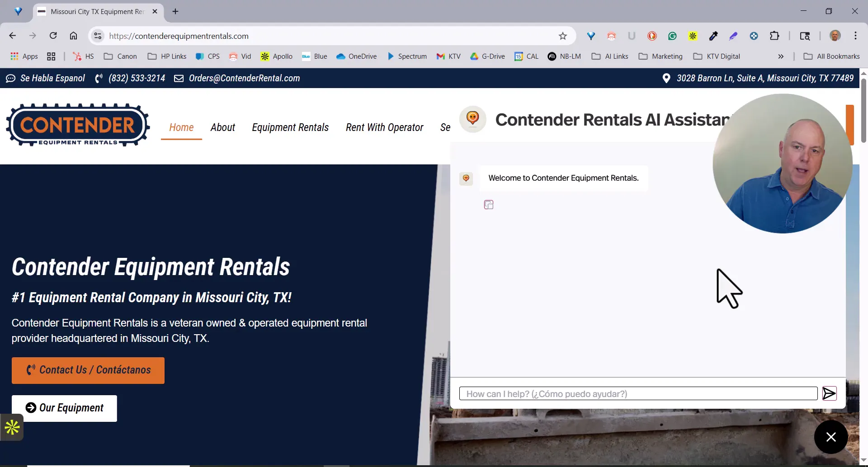Open the Home nav menu item

(181, 127)
